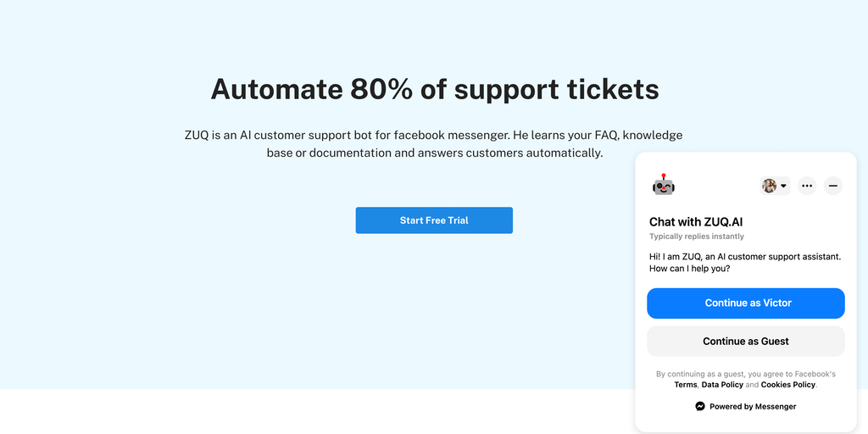Click the ZUQ greeting message text
868x434 pixels.
click(744, 262)
